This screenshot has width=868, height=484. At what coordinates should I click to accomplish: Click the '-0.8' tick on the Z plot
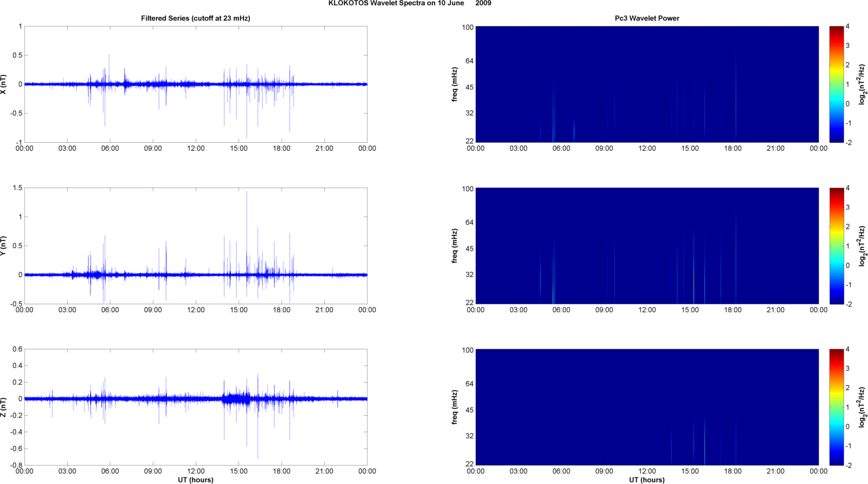[x=16, y=465]
